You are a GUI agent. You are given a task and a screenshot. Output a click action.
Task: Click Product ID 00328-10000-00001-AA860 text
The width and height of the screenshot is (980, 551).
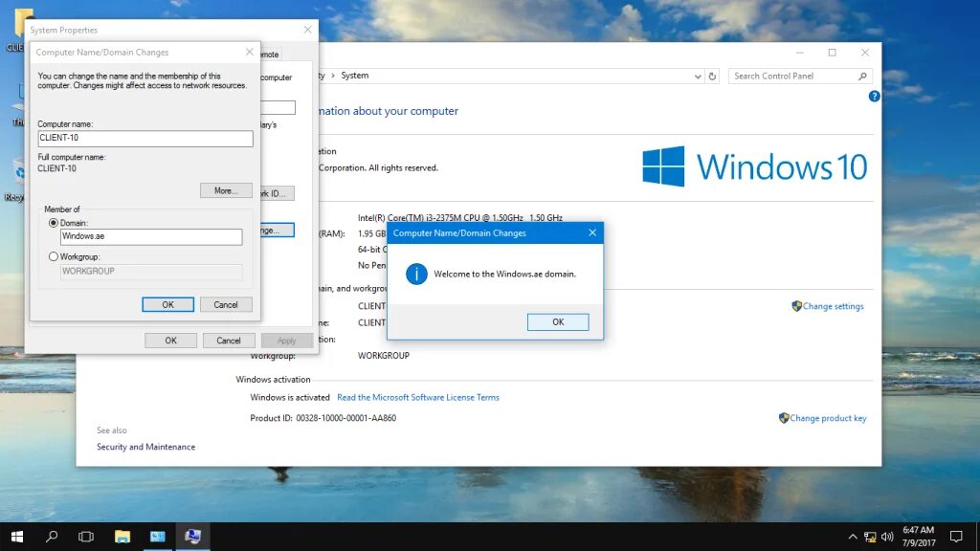[323, 418]
